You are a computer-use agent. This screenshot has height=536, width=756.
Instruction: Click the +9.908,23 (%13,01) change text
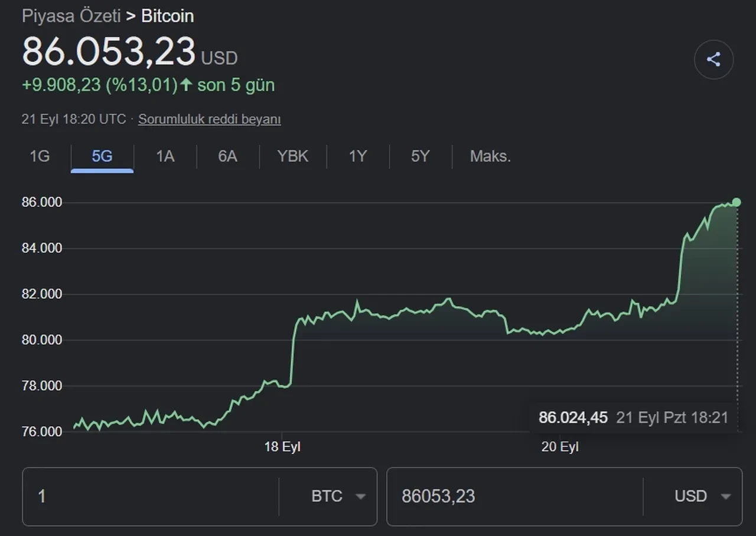(100, 86)
